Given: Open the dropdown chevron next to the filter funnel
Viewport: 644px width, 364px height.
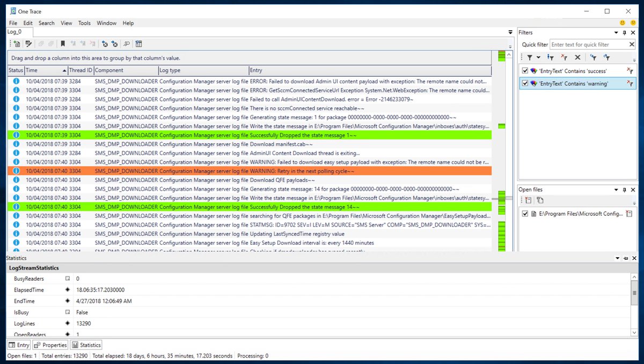Looking at the screenshot, I should tap(538, 57).
